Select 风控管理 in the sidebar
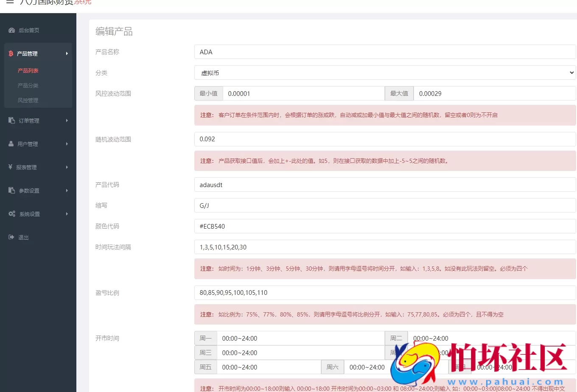The height and width of the screenshot is (392, 577). point(28,100)
